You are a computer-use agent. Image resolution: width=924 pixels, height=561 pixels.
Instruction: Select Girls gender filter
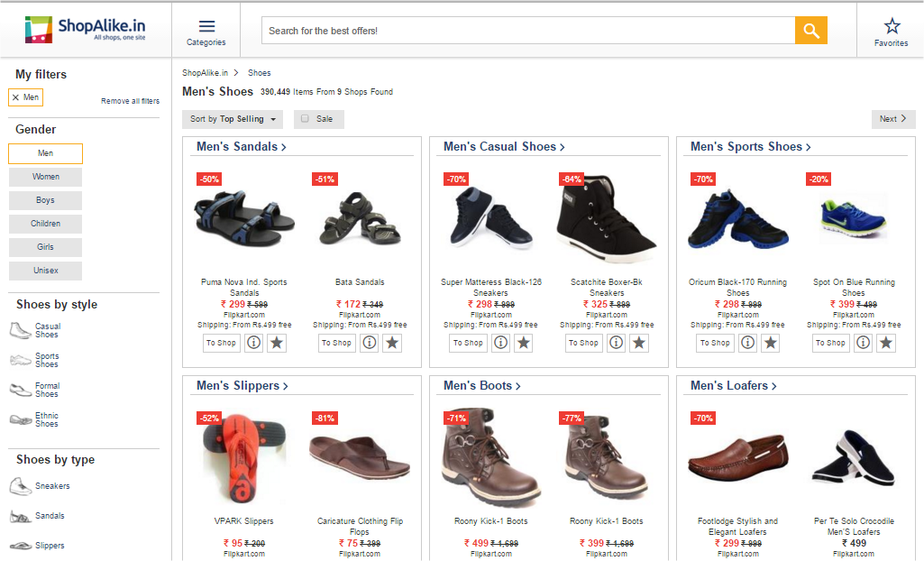pyautogui.click(x=45, y=247)
